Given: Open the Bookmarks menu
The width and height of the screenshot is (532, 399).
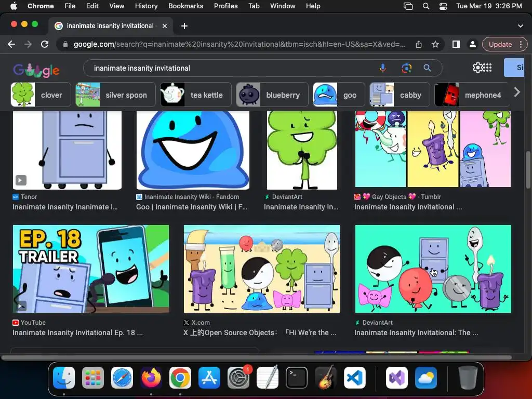Looking at the screenshot, I should click(x=185, y=6).
